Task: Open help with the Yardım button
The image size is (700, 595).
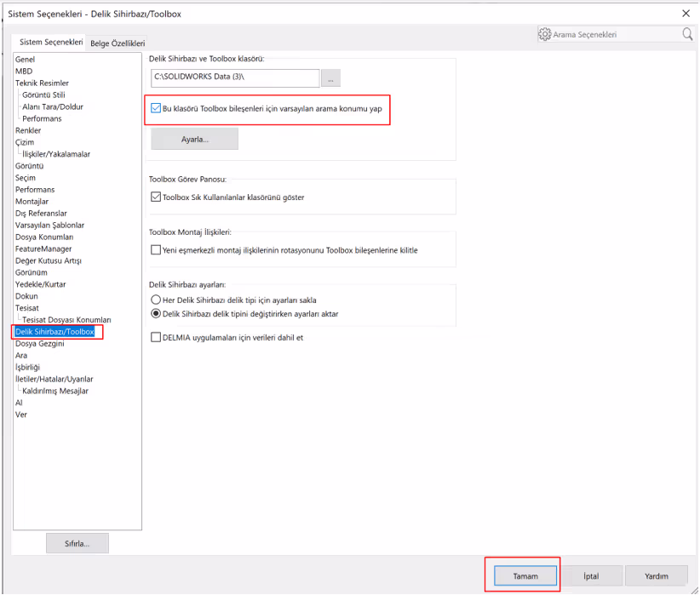Action: pos(657,576)
